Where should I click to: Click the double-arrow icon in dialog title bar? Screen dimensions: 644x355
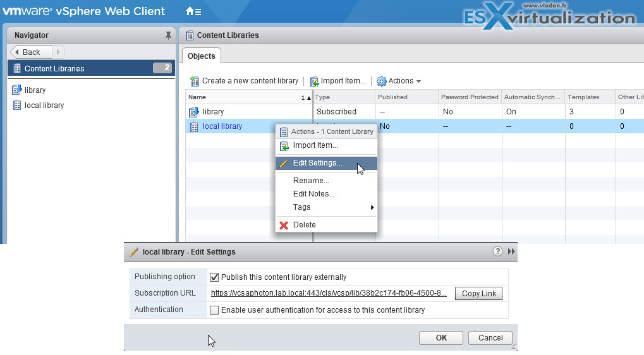pyautogui.click(x=511, y=251)
